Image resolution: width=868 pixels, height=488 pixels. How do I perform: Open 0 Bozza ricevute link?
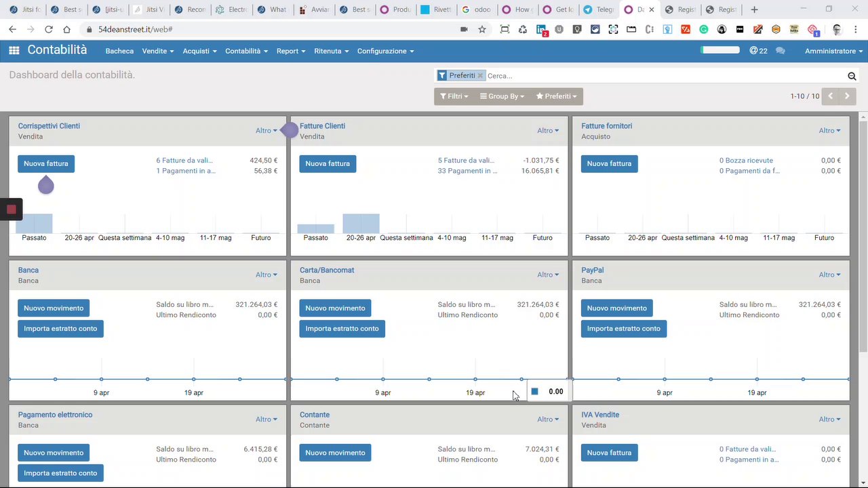coord(746,161)
